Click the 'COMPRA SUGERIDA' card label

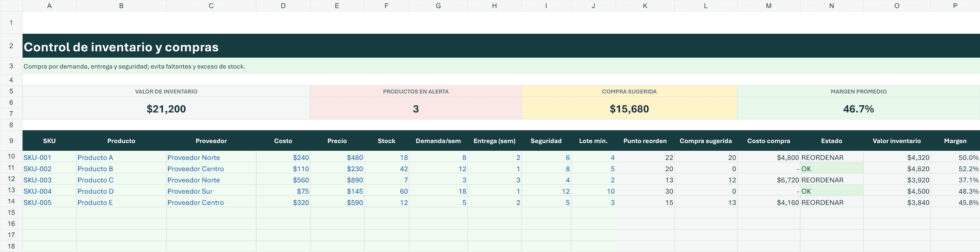click(x=629, y=91)
